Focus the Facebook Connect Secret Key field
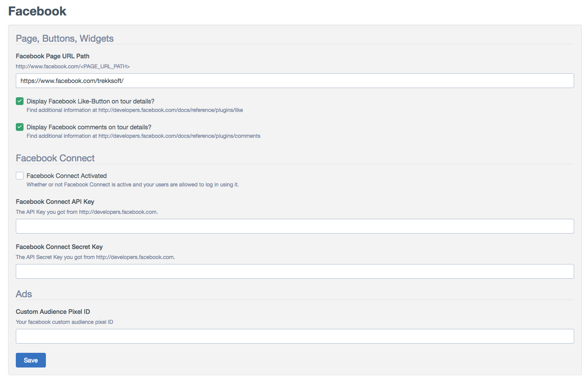 point(295,271)
